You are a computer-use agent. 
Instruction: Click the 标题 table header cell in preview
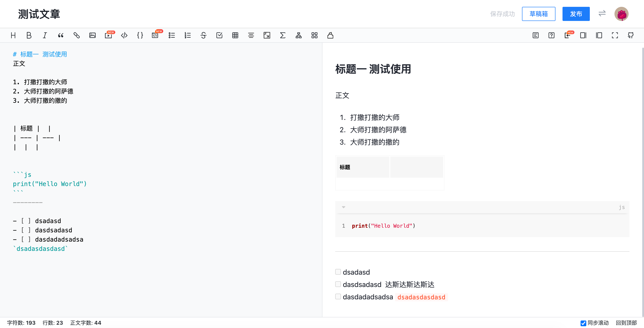363,167
